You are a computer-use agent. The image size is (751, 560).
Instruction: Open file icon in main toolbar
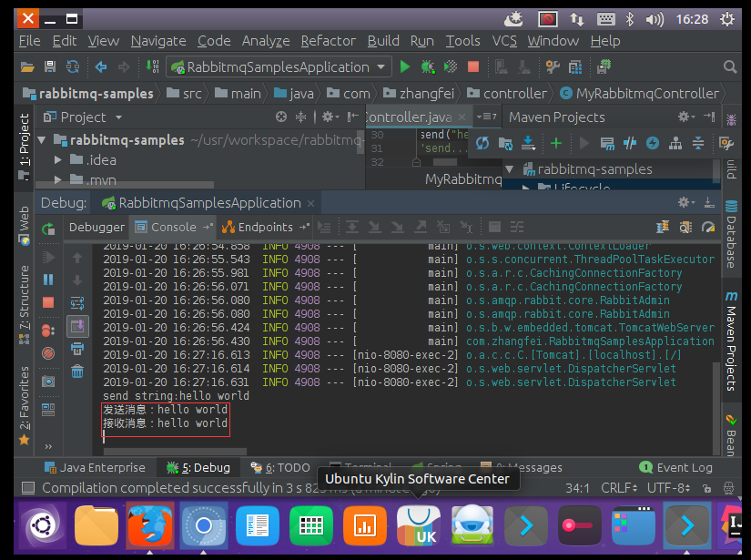pos(27,66)
